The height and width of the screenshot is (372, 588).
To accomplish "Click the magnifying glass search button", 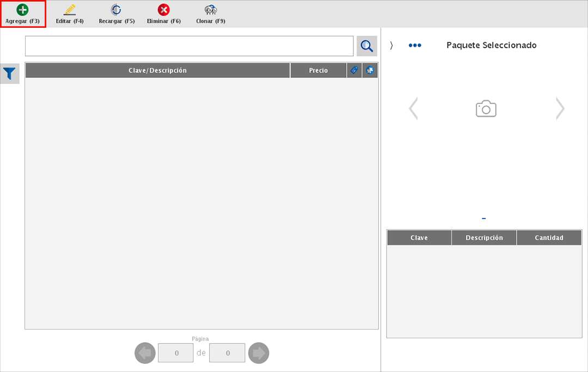I will (367, 46).
